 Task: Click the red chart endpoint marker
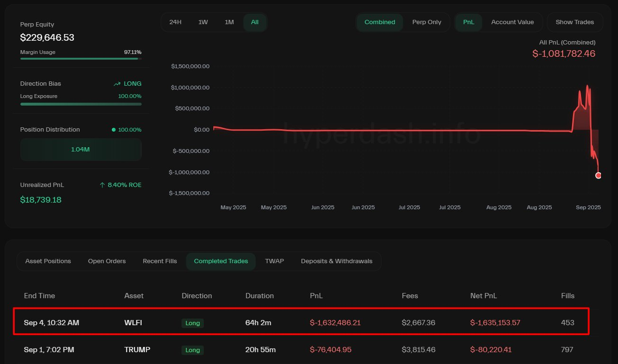pos(598,176)
